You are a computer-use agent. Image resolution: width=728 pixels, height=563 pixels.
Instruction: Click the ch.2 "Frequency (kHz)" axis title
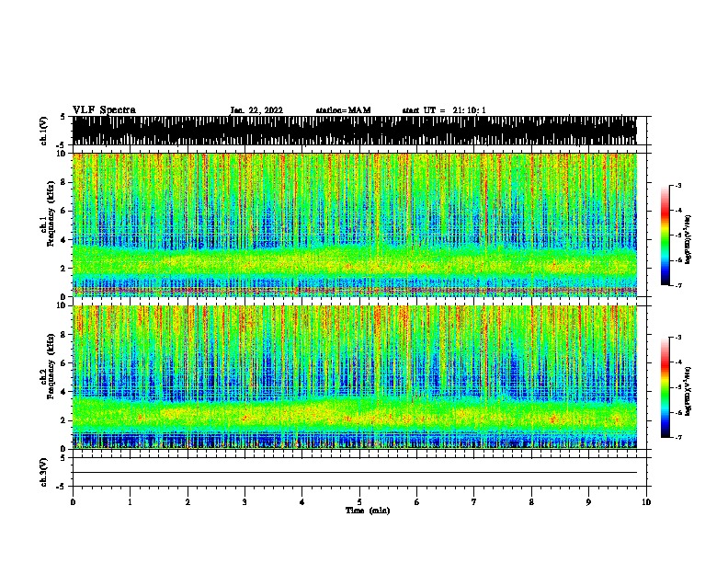pos(51,366)
